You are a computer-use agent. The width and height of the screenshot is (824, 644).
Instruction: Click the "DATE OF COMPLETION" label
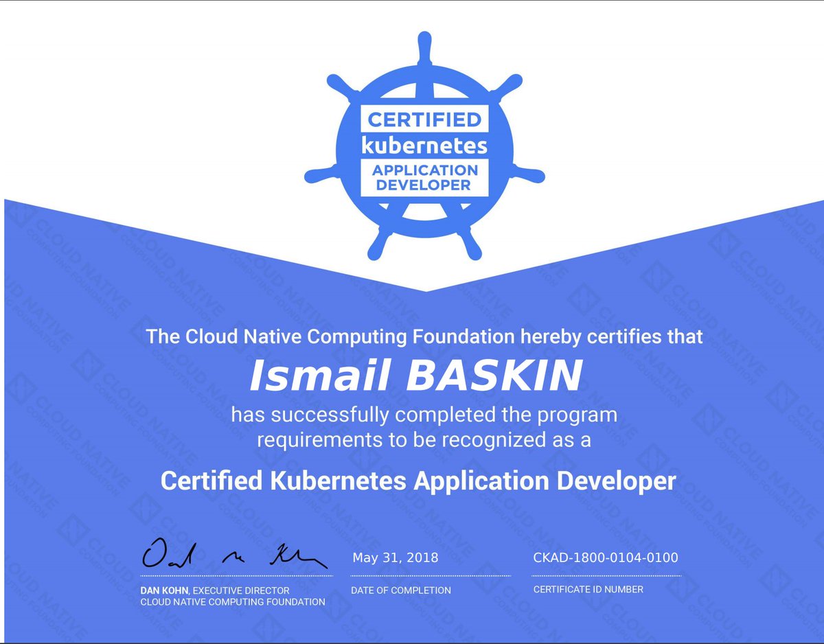click(x=401, y=590)
